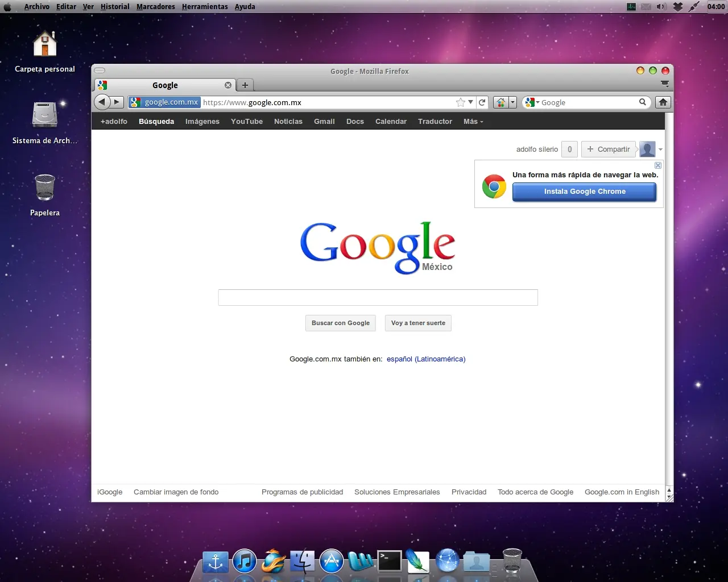Click the Compartir button
The width and height of the screenshot is (728, 582).
[609, 149]
